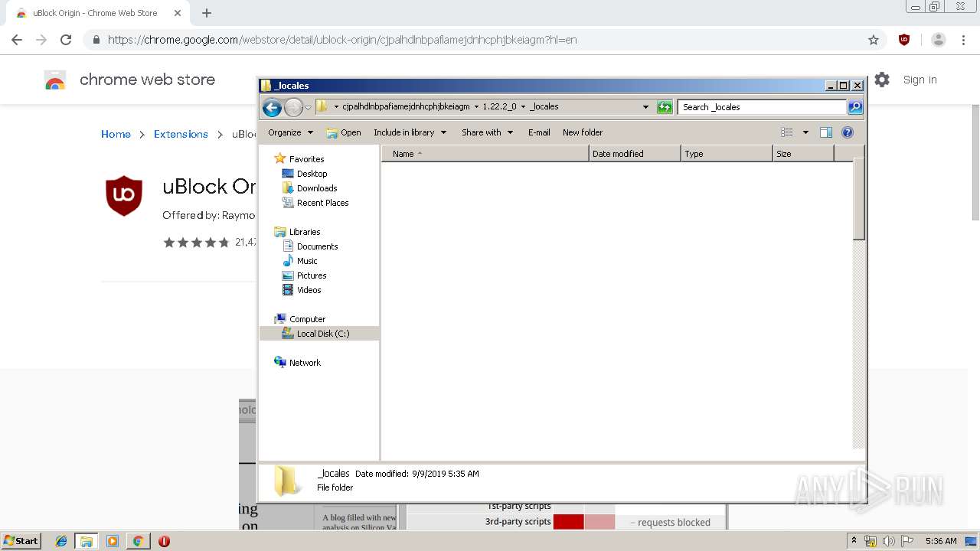This screenshot has width=980, height=551.
Task: Open Videos library
Action: point(302,290)
